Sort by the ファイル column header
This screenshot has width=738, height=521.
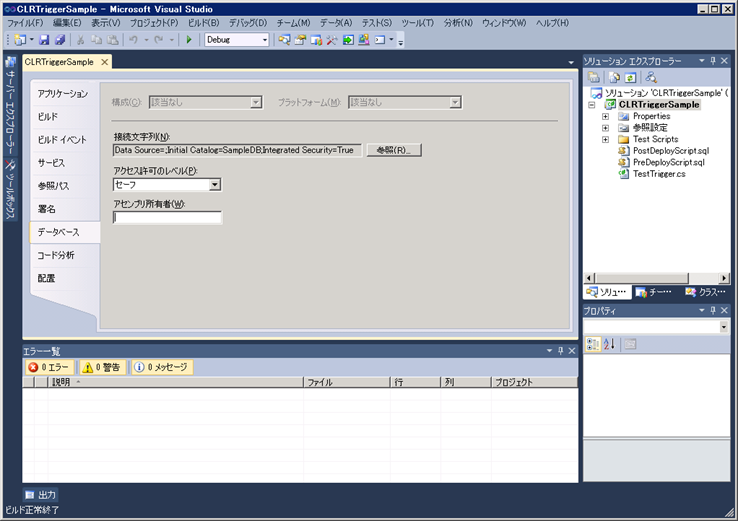347,382
